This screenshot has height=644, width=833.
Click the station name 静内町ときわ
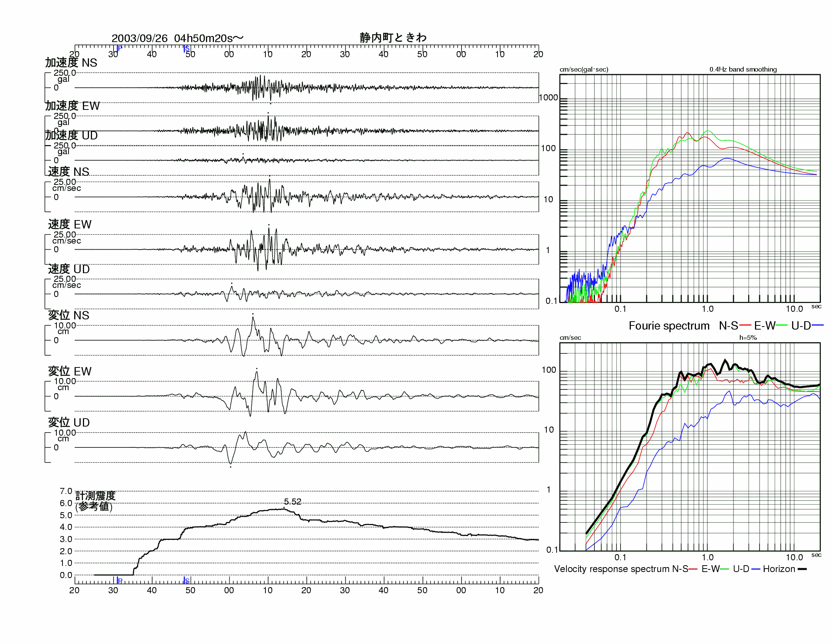coord(393,38)
